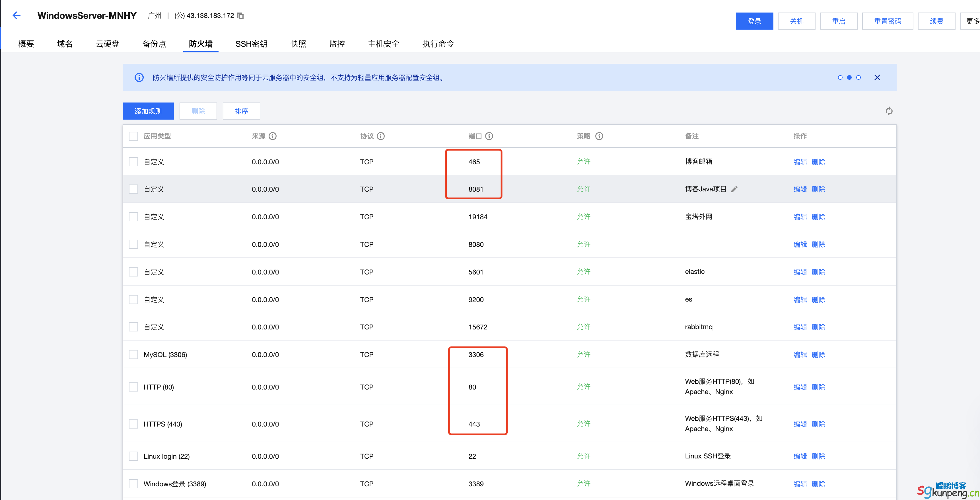980x500 pixels.
Task: Check the port 8081 rule checkbox
Action: point(133,189)
